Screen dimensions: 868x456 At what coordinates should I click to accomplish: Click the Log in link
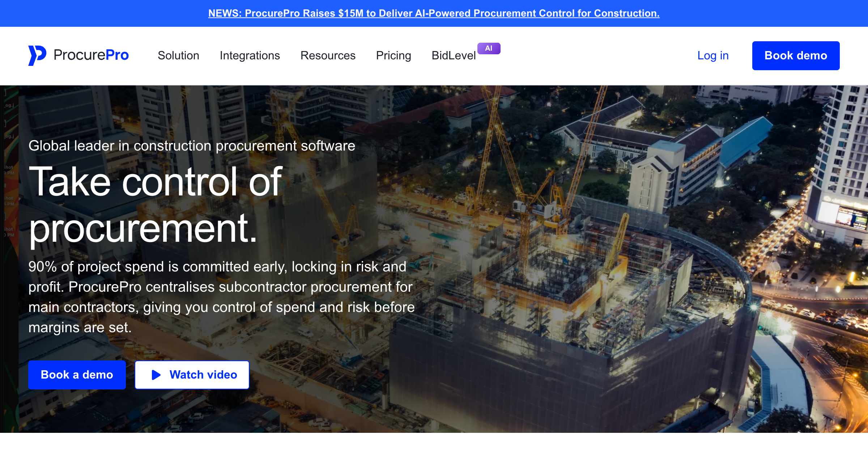713,55
